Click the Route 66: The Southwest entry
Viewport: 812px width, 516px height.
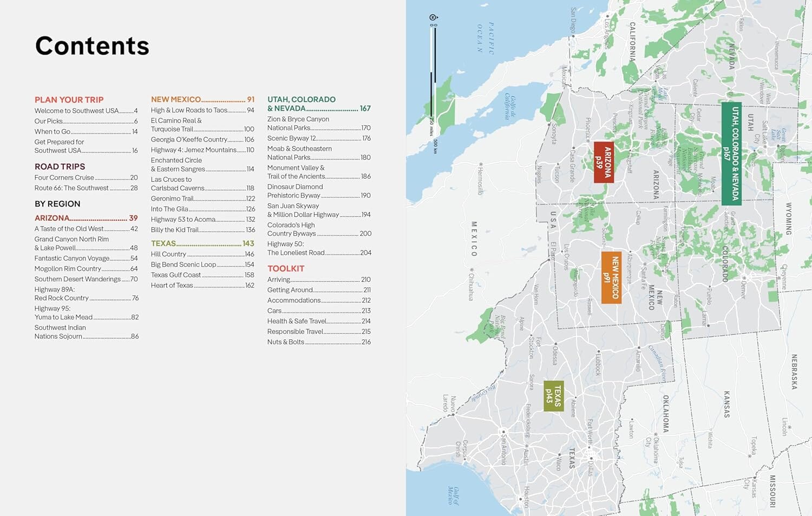(86, 188)
